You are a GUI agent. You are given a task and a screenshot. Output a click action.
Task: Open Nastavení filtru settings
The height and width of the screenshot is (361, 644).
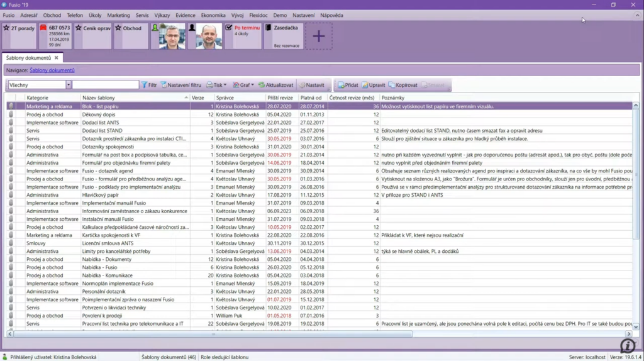point(181,85)
